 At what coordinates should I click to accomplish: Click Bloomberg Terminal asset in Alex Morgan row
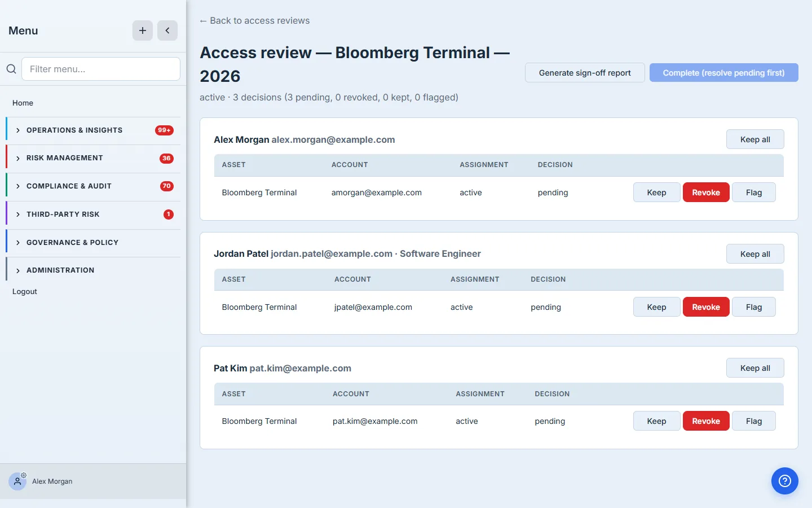coord(259,192)
